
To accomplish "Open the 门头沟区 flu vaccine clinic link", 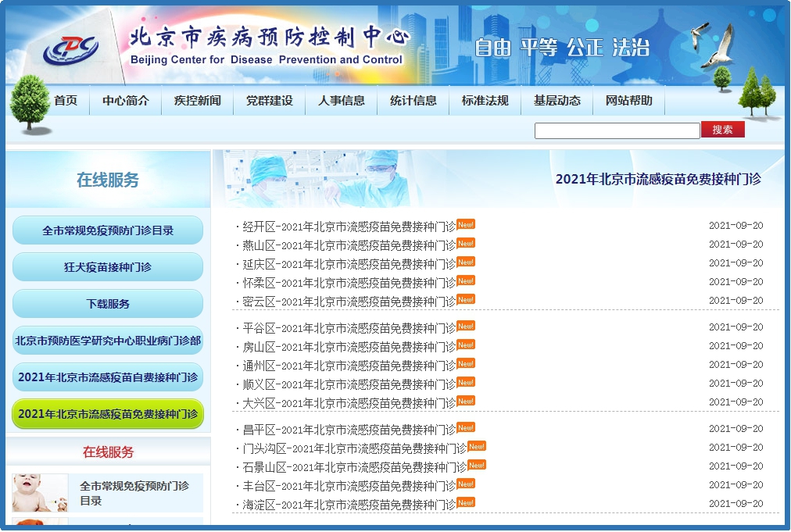I will 354,448.
